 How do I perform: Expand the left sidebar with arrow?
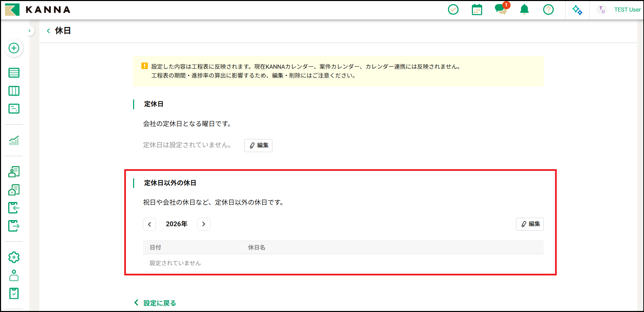point(29,31)
